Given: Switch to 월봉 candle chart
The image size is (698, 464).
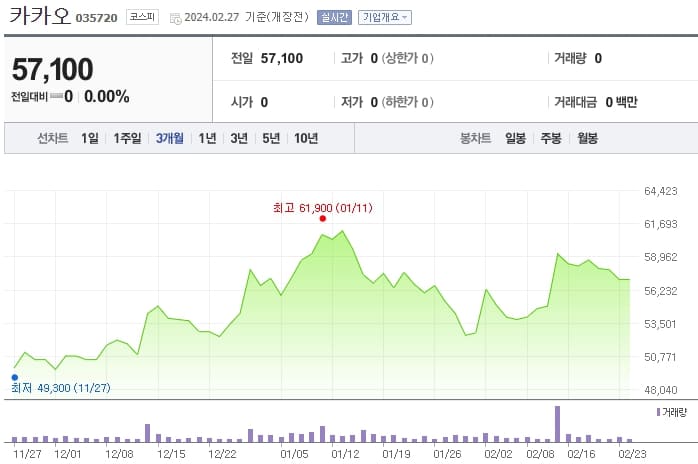Looking at the screenshot, I should [x=588, y=138].
